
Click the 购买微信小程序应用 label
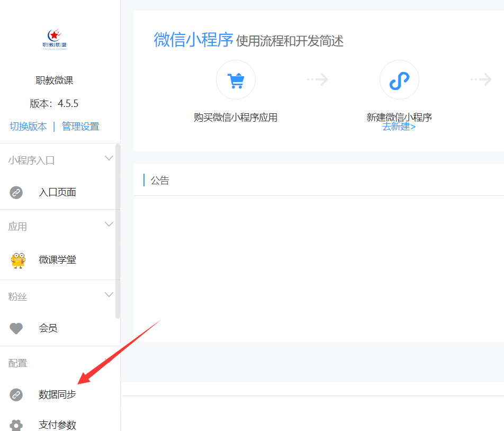[236, 118]
